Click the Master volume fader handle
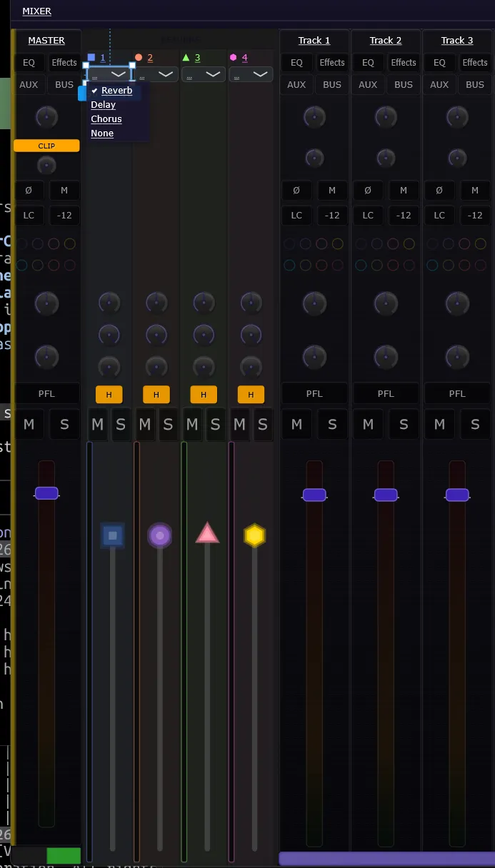This screenshot has height=868, width=495. pos(46,493)
